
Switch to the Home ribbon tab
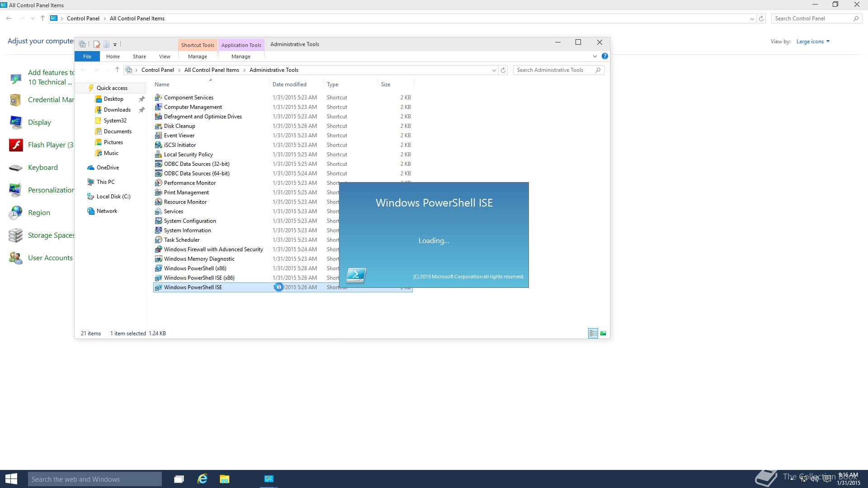click(113, 56)
